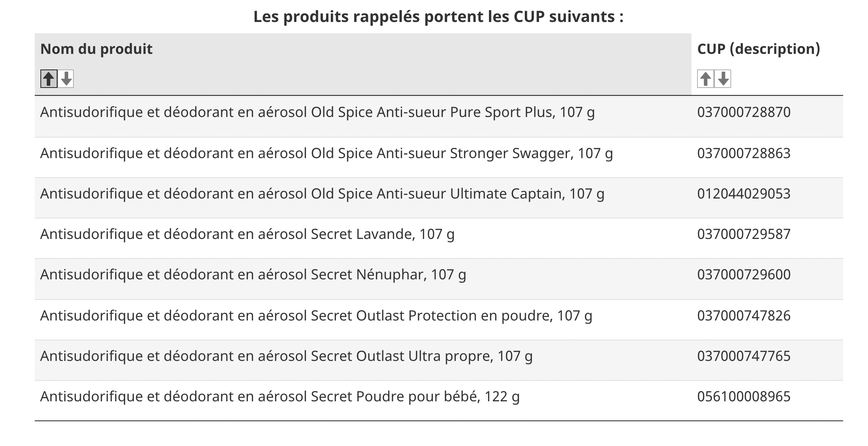Sort product names in ascending order
This screenshot has width=868, height=446.
(x=49, y=78)
